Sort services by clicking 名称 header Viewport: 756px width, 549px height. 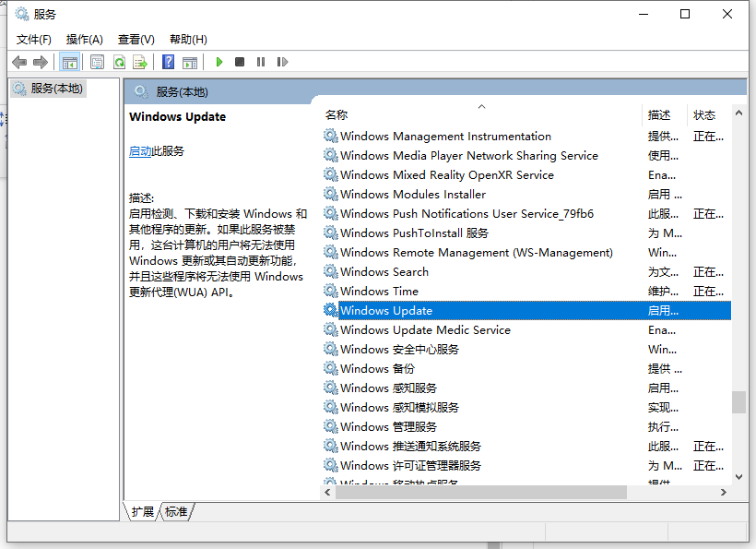pos(337,113)
